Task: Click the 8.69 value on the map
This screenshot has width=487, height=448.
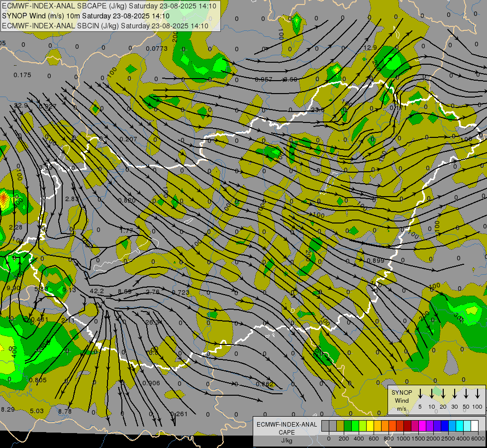Action: [x=124, y=292]
